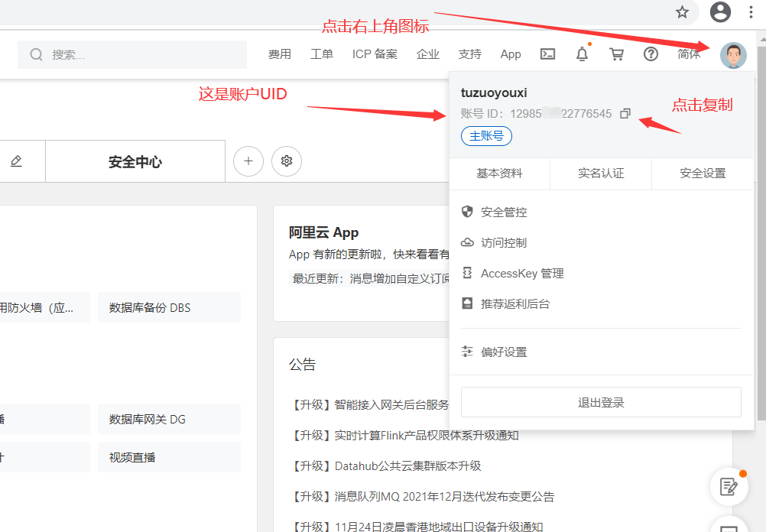Open the shopping cart icon

click(x=616, y=54)
